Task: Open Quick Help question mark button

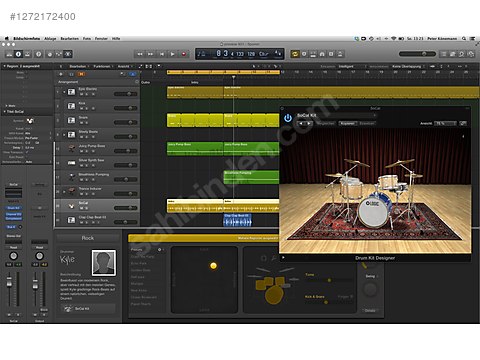Action: pos(39,54)
